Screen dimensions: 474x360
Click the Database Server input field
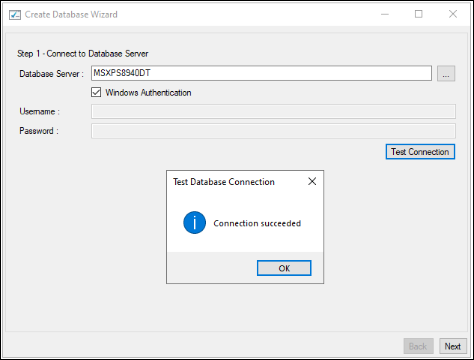coord(261,73)
